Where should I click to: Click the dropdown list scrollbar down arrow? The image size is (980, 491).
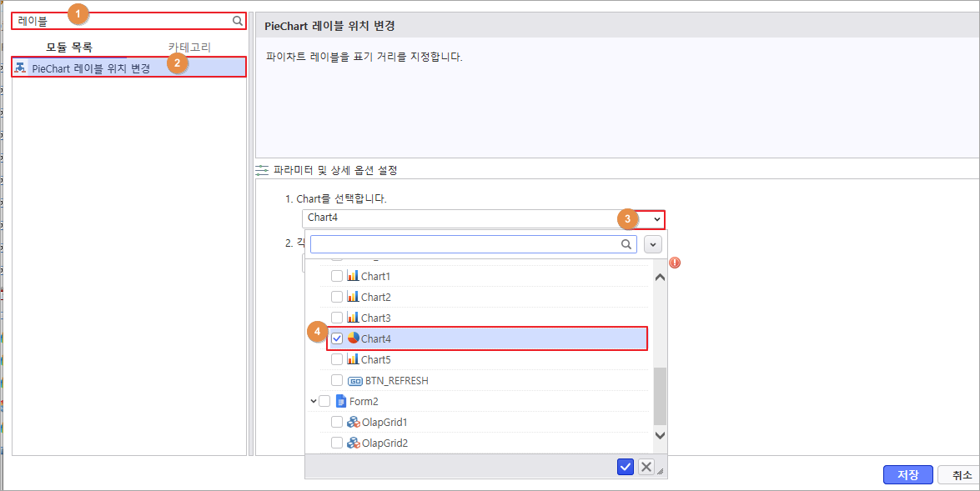tap(660, 435)
